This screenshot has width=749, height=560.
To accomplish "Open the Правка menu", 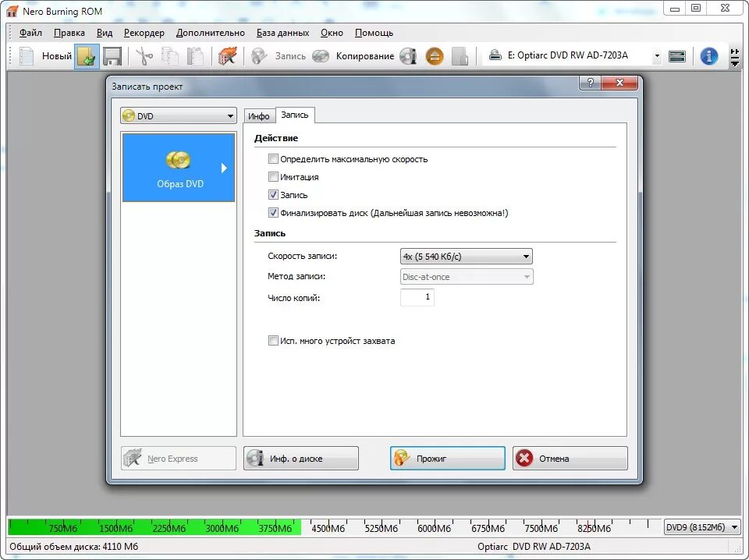I will pos(69,33).
